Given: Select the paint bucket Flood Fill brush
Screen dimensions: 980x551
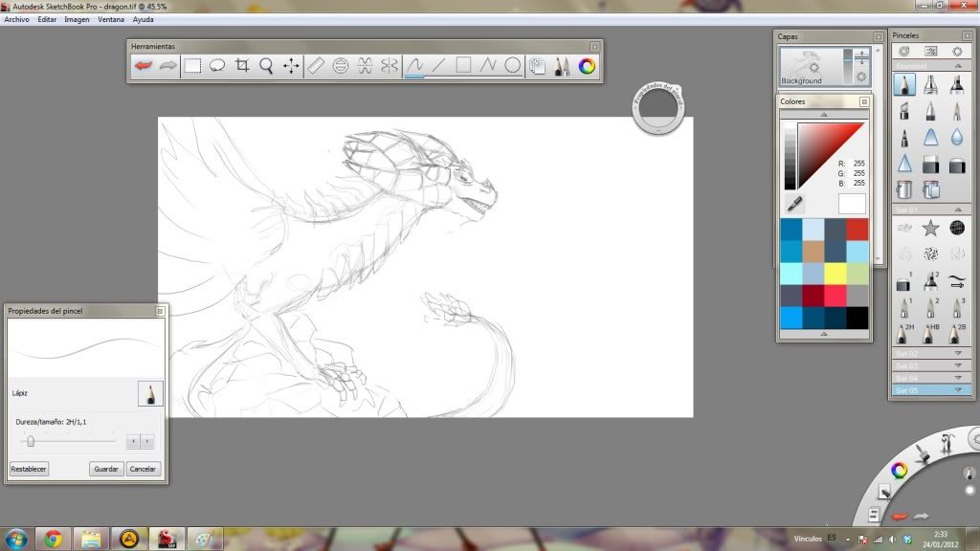Looking at the screenshot, I should (904, 189).
